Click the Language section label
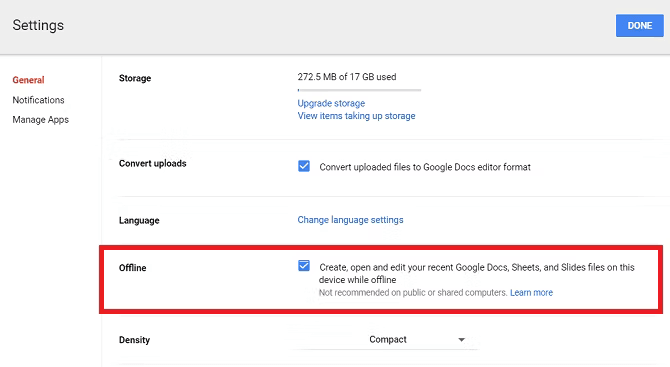Screen dimensions: 670x367 (139, 220)
